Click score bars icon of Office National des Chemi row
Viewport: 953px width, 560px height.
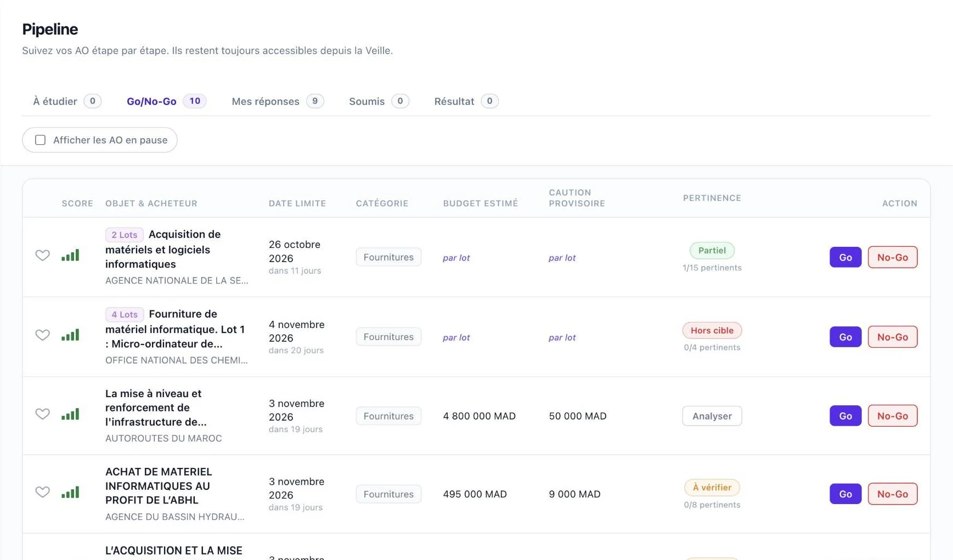(x=70, y=335)
